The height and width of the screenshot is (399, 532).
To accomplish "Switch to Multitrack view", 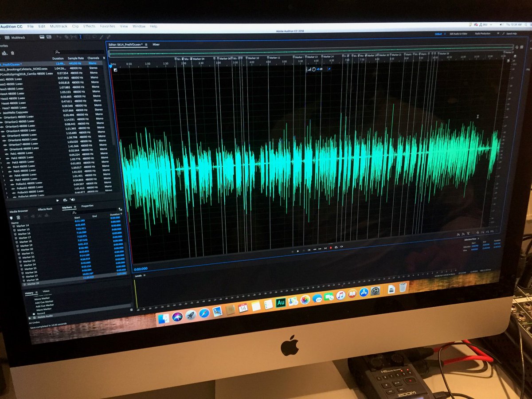I will coord(16,37).
